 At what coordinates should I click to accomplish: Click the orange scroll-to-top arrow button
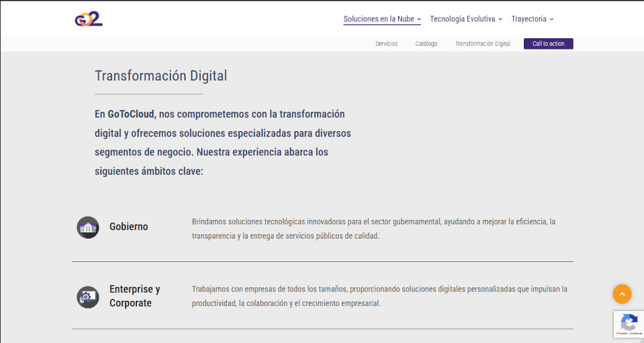coord(622,294)
